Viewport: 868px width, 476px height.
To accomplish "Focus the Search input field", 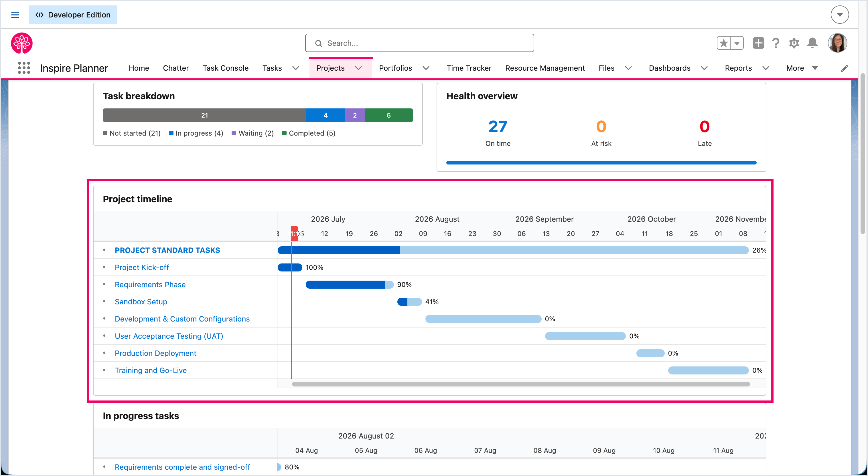I will [419, 43].
